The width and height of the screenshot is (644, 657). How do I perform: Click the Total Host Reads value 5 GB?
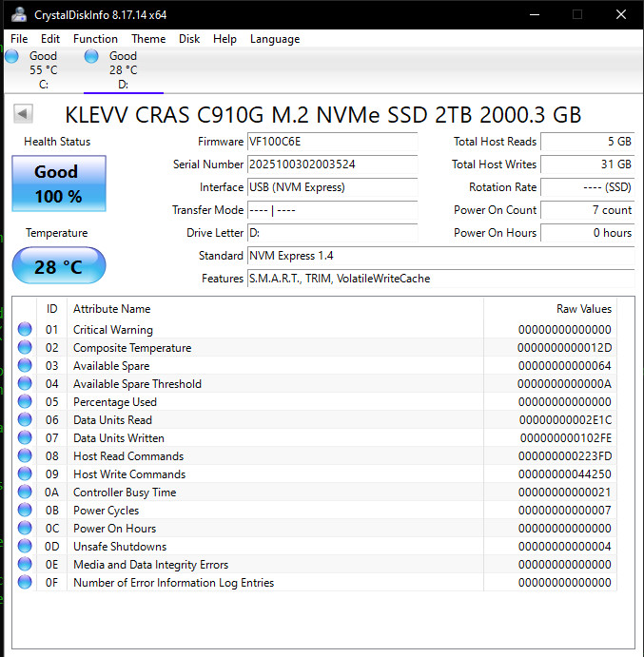pyautogui.click(x=587, y=142)
